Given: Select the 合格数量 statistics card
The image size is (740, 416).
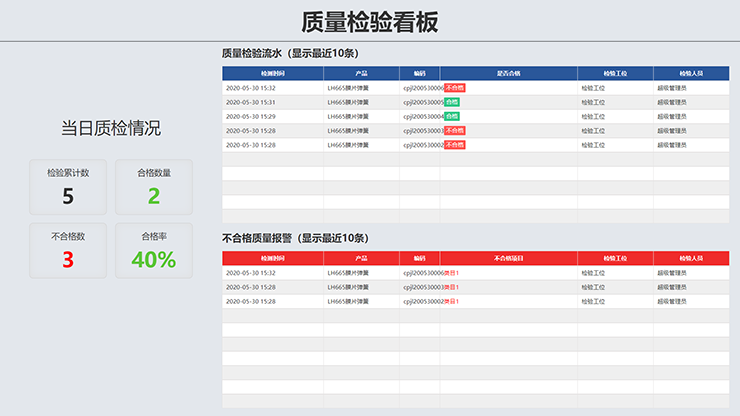Looking at the screenshot, I should click(x=154, y=187).
